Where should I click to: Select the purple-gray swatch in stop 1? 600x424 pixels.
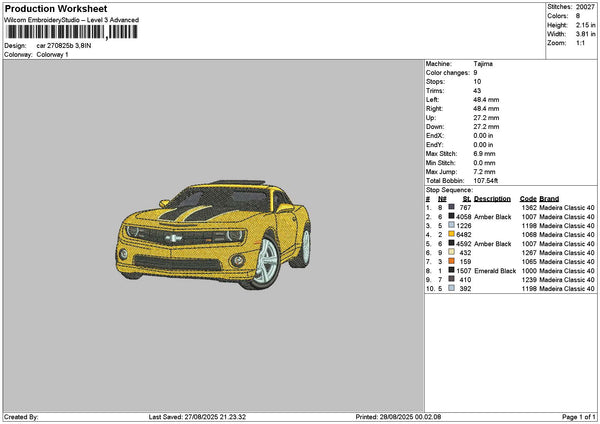pos(452,207)
